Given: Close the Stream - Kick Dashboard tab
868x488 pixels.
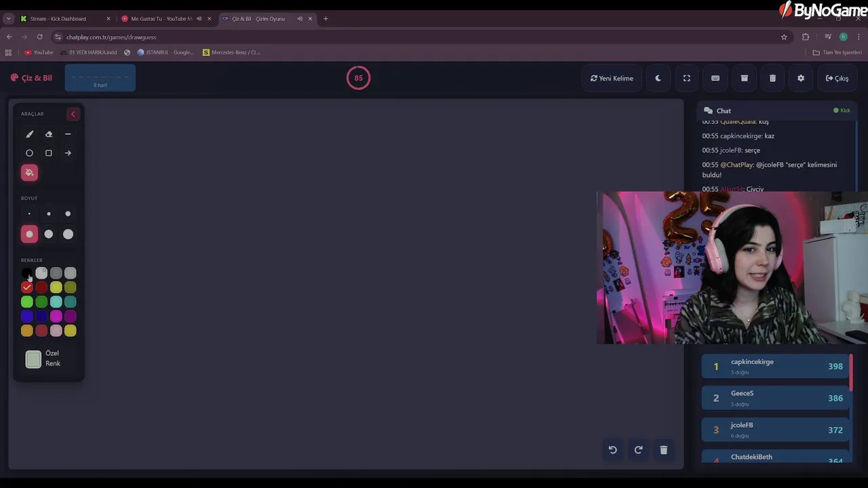Looking at the screenshot, I should click(x=108, y=19).
